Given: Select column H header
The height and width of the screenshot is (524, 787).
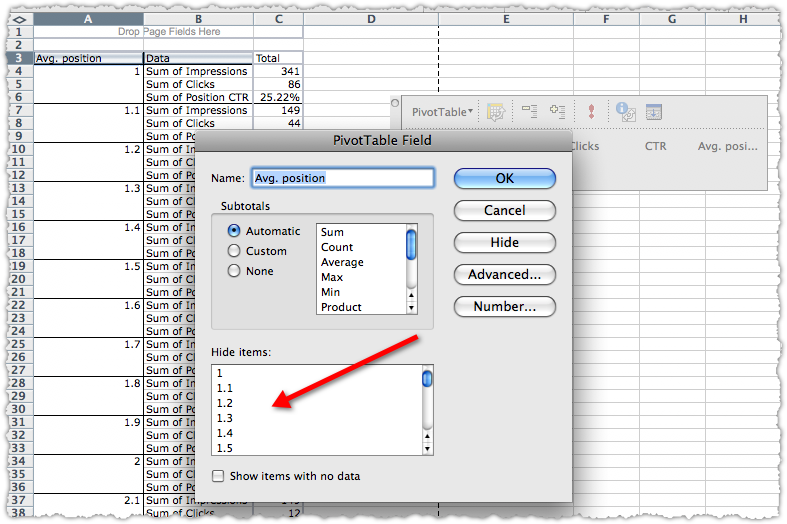Looking at the screenshot, I should pos(743,19).
